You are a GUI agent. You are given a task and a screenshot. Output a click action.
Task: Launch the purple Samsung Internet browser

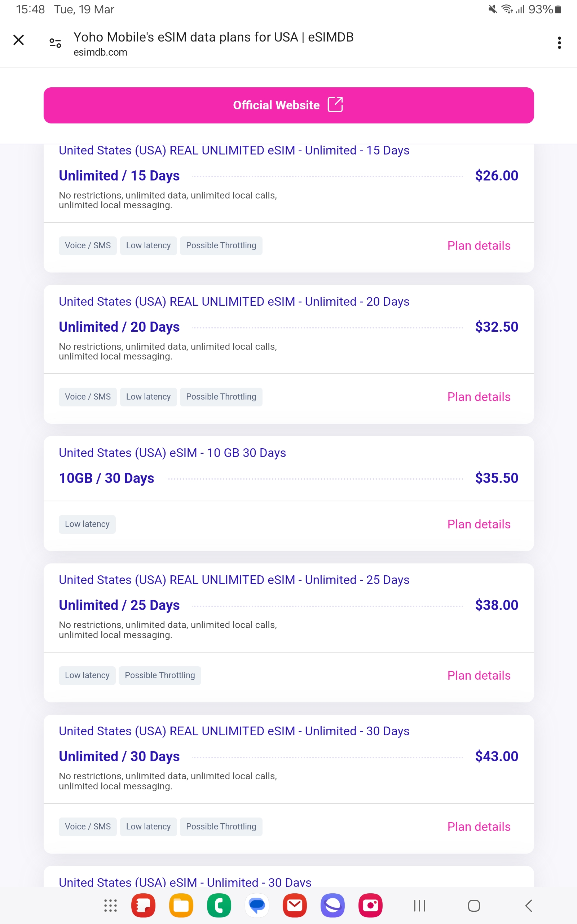point(332,906)
